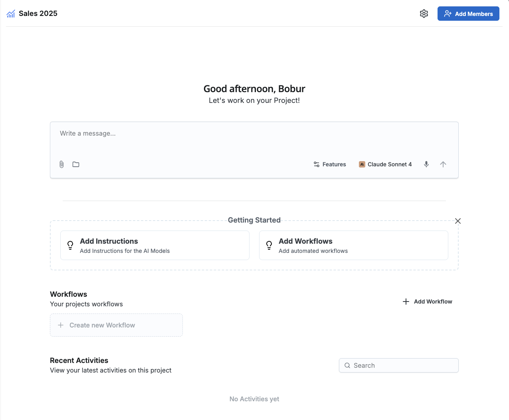Click the Sales 2025 project title

[x=38, y=14]
